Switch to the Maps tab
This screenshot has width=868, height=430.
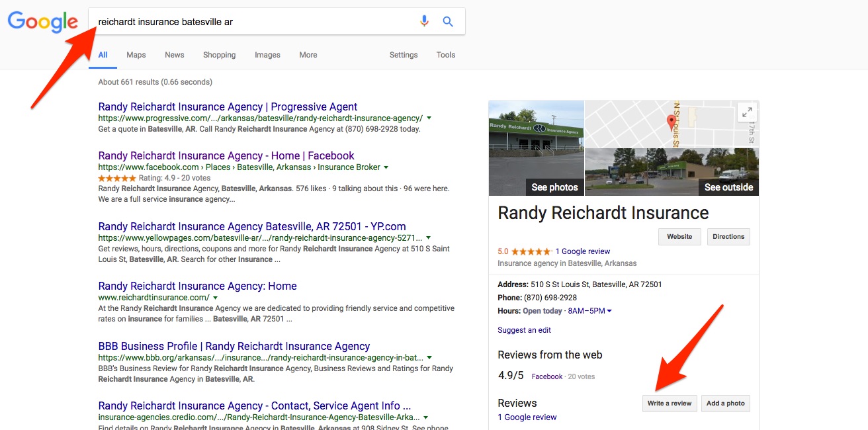(x=136, y=55)
